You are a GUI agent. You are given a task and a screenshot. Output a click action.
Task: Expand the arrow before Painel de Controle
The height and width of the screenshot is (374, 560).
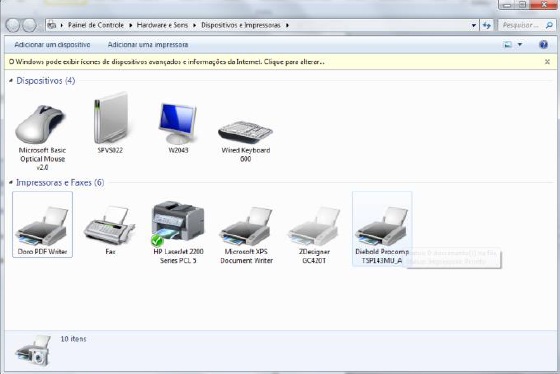pos(61,25)
